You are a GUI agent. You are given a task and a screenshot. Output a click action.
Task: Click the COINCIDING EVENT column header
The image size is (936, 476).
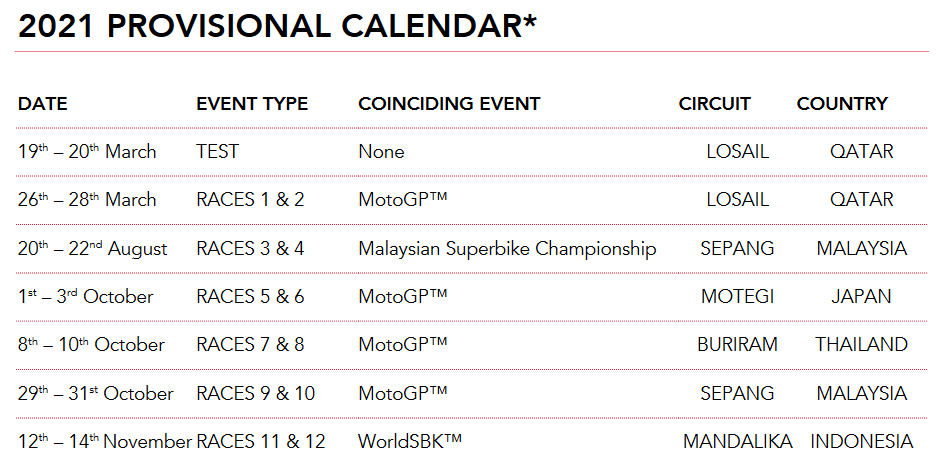tap(449, 104)
